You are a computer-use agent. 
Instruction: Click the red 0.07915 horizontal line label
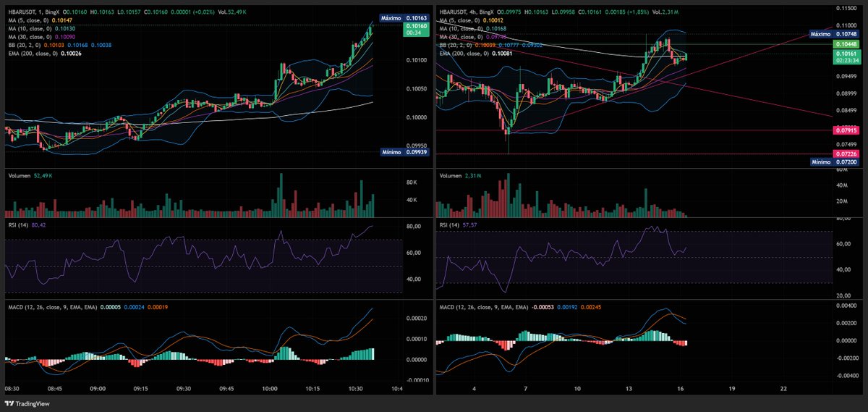click(x=846, y=130)
